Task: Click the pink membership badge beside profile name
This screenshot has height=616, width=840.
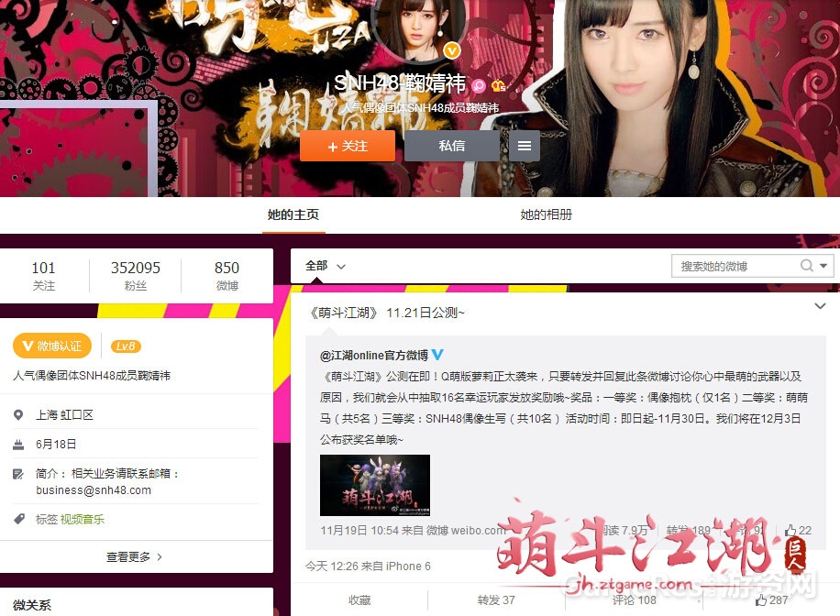Action: click(479, 85)
